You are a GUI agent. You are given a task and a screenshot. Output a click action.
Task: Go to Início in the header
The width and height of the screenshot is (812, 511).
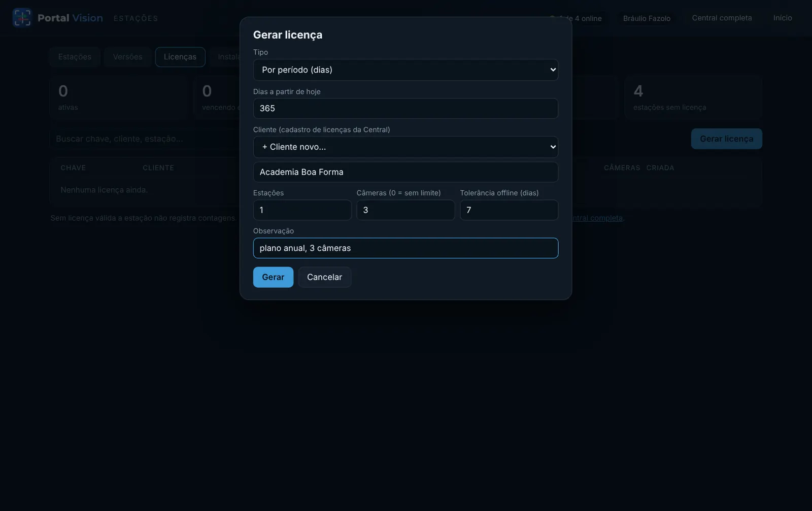point(783,18)
